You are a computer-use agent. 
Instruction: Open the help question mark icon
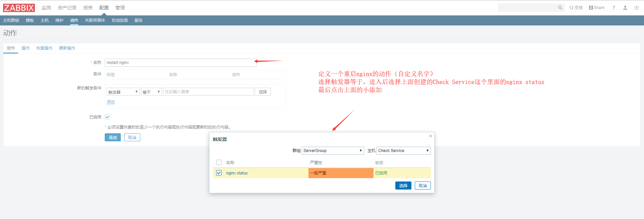click(613, 8)
